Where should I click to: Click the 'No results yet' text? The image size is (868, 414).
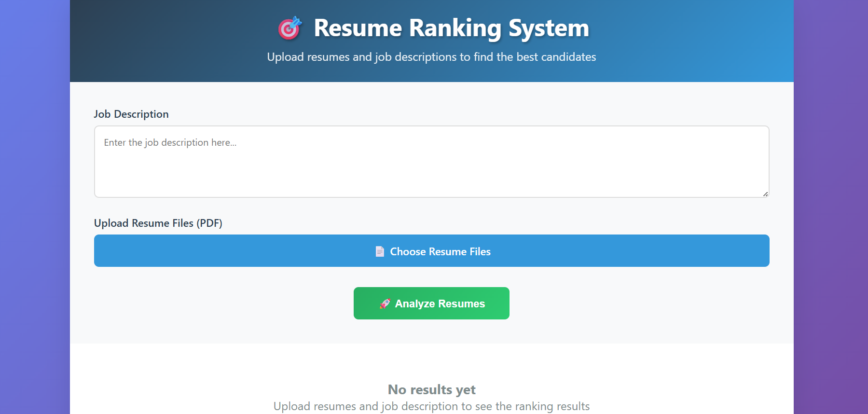click(x=431, y=389)
